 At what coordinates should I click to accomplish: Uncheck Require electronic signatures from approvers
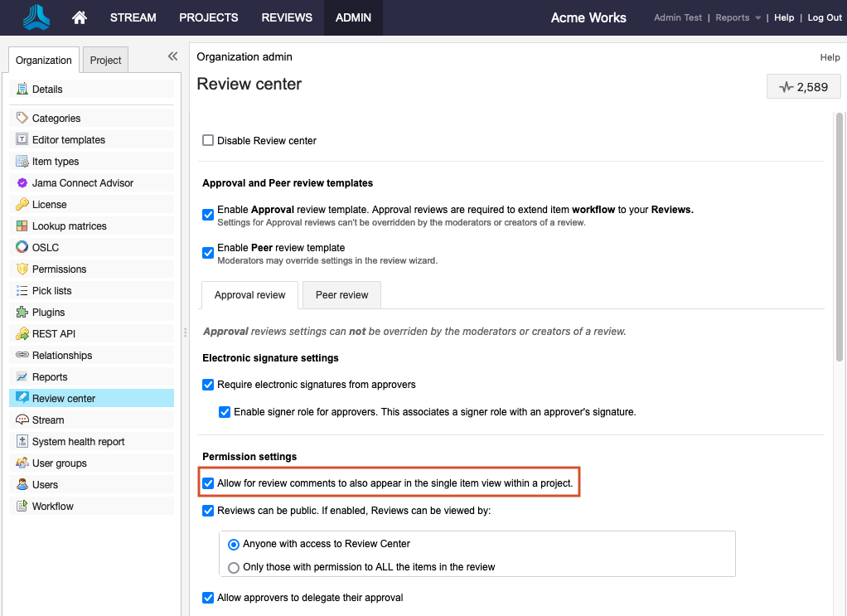tap(208, 385)
